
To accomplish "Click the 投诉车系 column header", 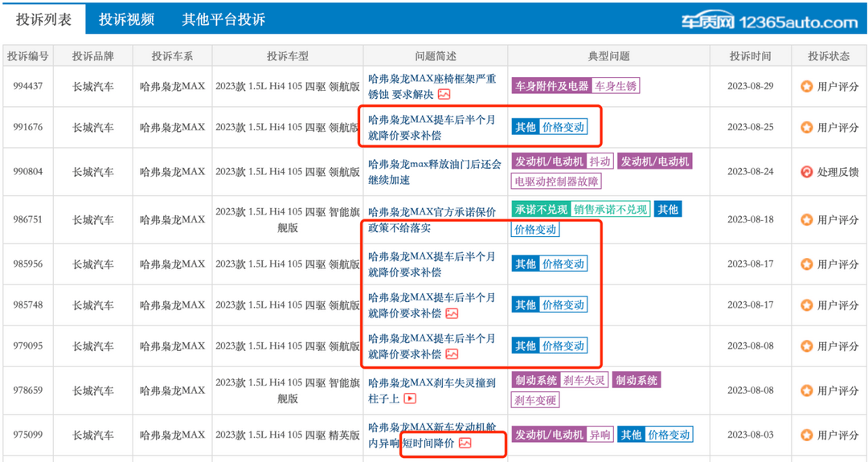I will click(x=172, y=56).
